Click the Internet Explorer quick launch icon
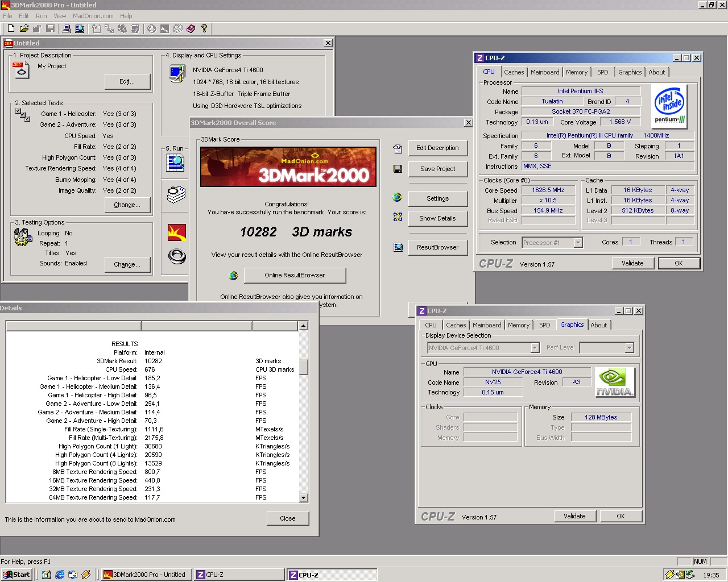The image size is (728, 582). pyautogui.click(x=60, y=575)
